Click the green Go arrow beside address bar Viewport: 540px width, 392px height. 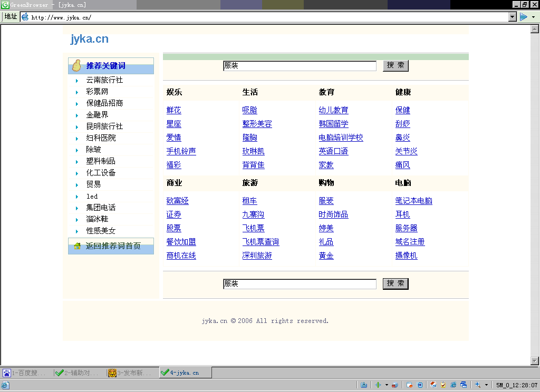[x=524, y=17]
